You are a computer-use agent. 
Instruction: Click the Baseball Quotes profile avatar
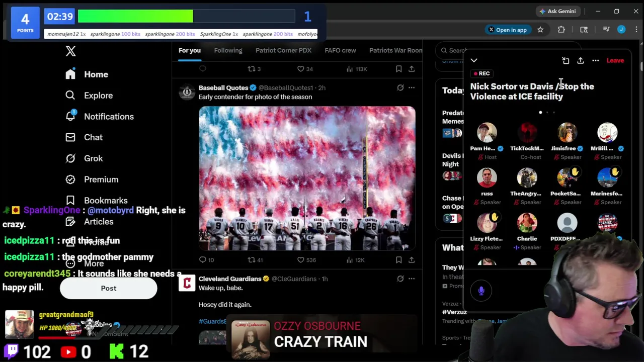[187, 92]
